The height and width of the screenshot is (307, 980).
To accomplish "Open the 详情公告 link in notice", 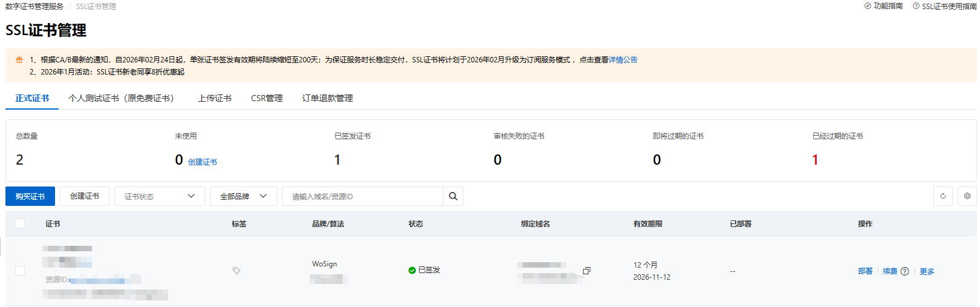I will point(623,60).
